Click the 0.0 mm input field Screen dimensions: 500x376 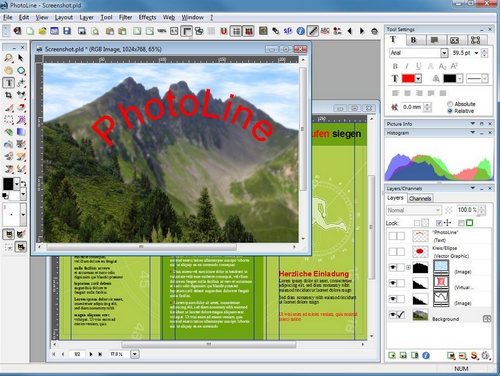(412, 107)
